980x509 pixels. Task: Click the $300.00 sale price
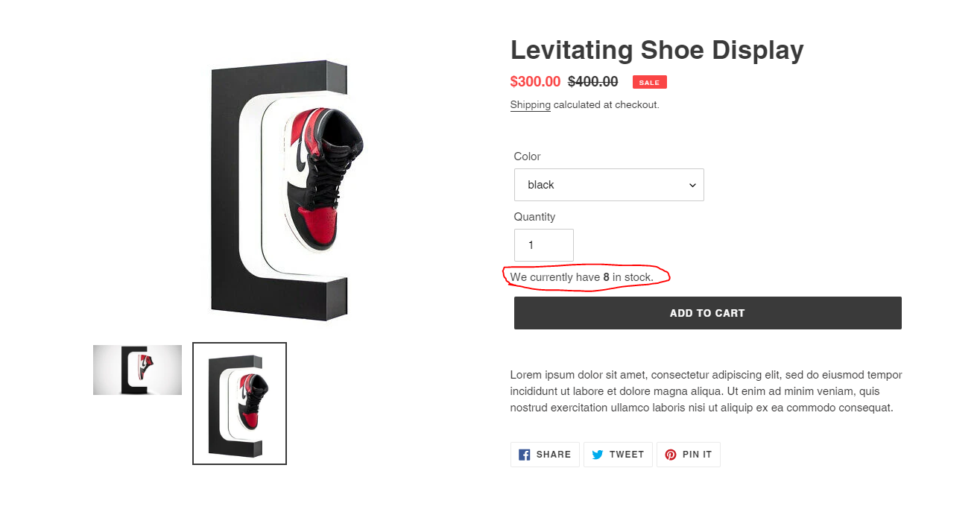(x=535, y=82)
